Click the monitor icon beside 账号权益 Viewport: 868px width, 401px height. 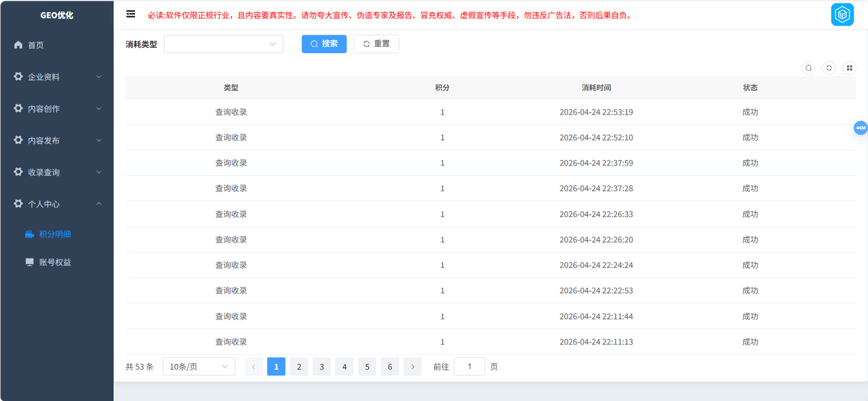pos(29,262)
